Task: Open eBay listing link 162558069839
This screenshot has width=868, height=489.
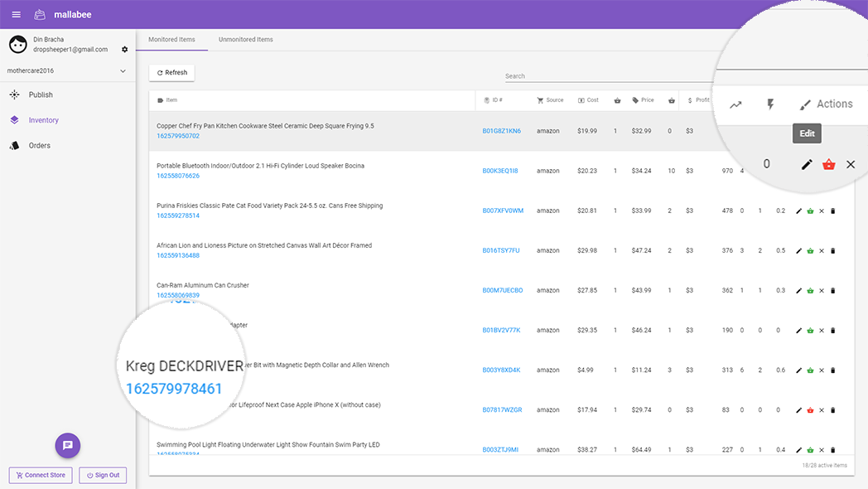Action: pos(178,295)
